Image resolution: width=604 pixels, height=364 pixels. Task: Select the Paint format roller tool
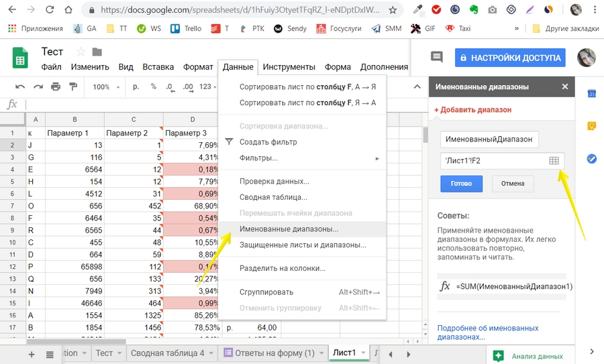pos(73,87)
